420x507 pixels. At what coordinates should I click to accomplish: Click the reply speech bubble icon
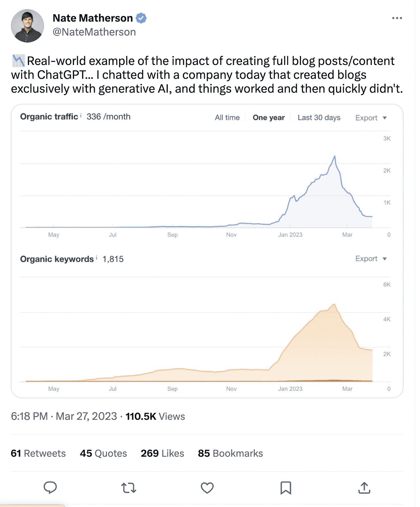click(50, 488)
